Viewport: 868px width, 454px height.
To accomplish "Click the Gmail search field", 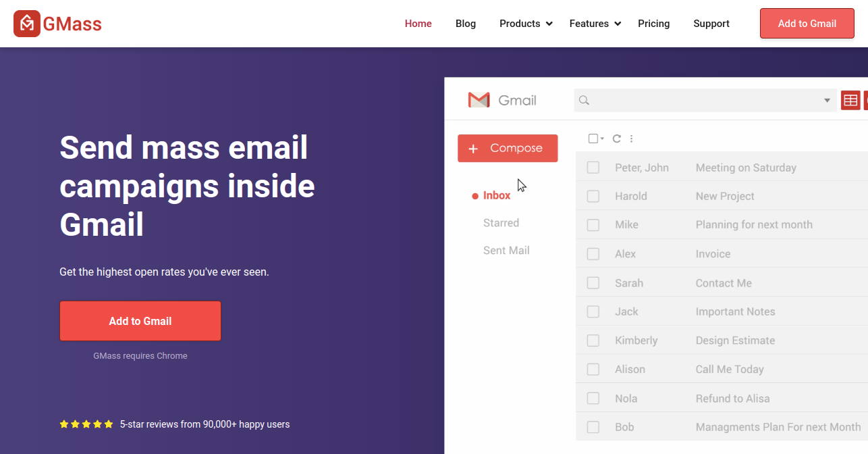I will tap(705, 101).
